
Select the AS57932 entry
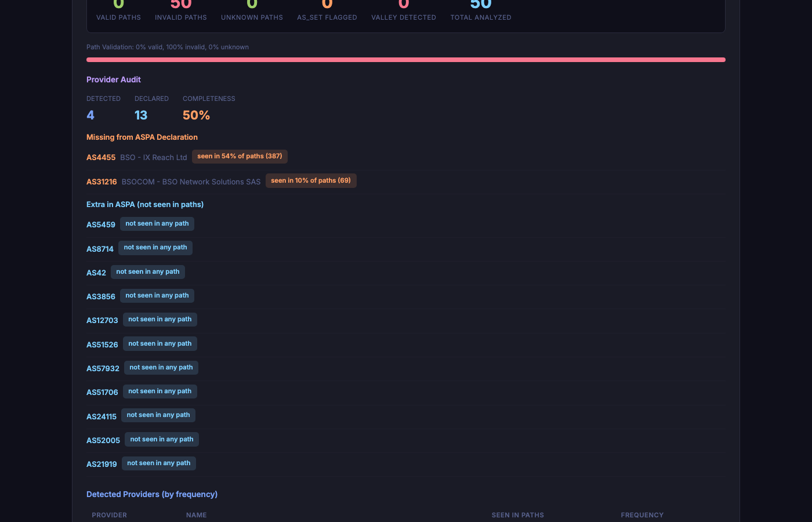point(103,368)
